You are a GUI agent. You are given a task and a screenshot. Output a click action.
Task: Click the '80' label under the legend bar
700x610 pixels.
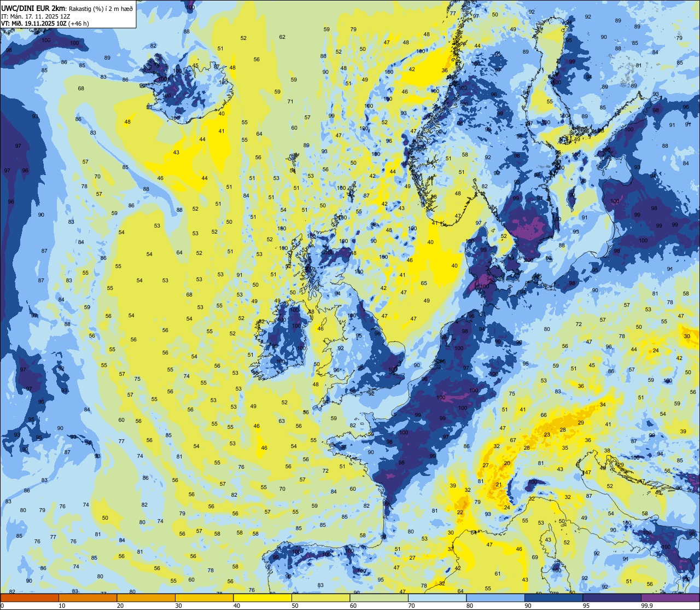coord(469,606)
